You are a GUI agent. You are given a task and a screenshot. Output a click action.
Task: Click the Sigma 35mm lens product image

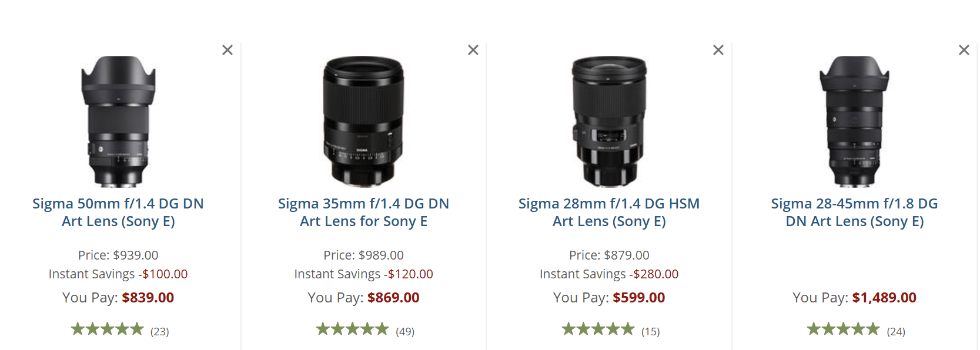pos(363,122)
